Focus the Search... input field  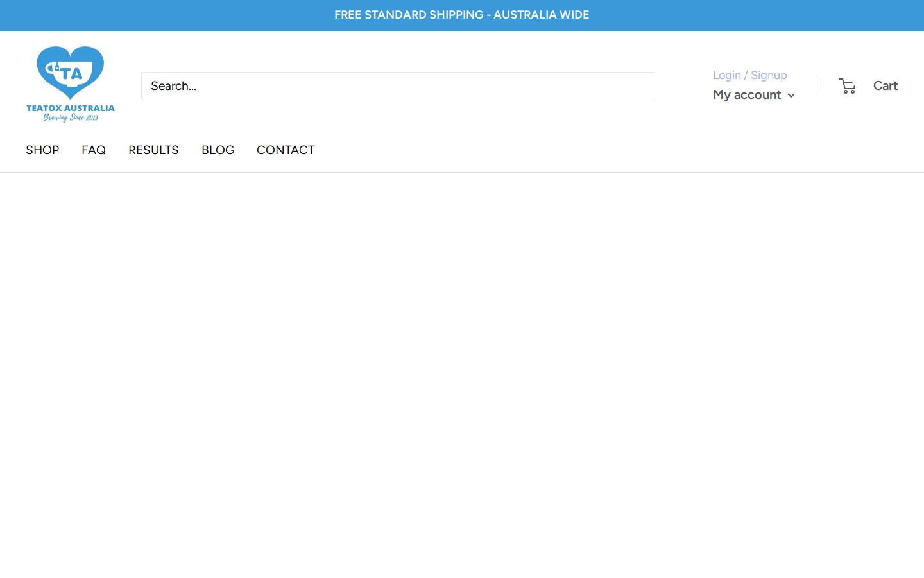pos(398,86)
